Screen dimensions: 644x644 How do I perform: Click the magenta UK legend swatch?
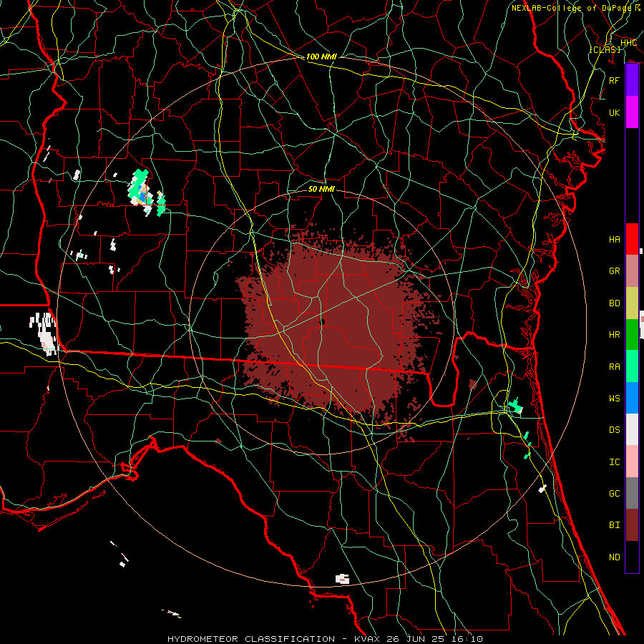[x=632, y=112]
